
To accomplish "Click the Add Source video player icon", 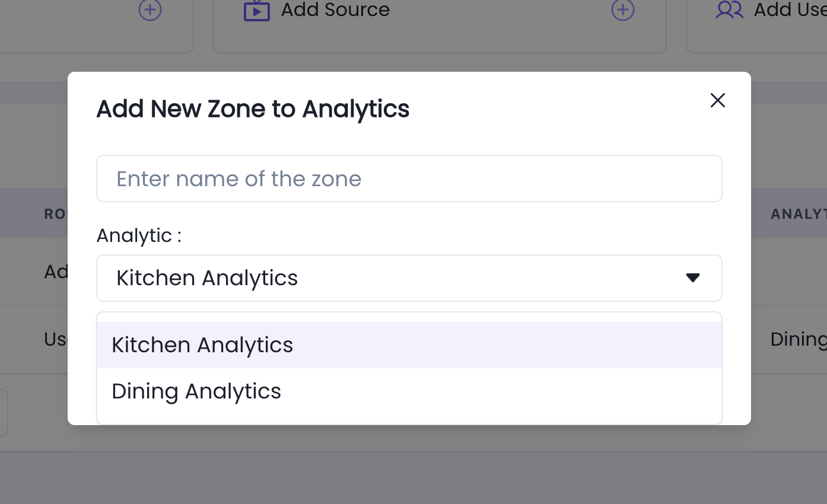I will pos(257,10).
